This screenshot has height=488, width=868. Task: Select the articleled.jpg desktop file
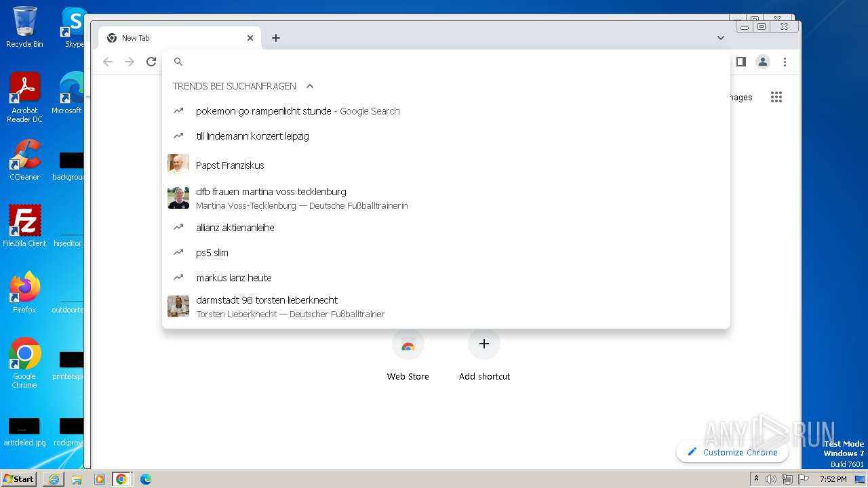(x=24, y=432)
